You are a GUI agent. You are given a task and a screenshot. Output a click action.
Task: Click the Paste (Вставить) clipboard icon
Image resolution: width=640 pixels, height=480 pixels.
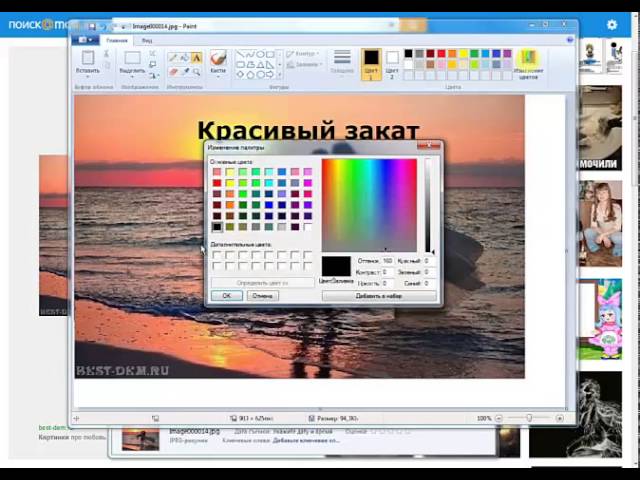click(x=88, y=58)
